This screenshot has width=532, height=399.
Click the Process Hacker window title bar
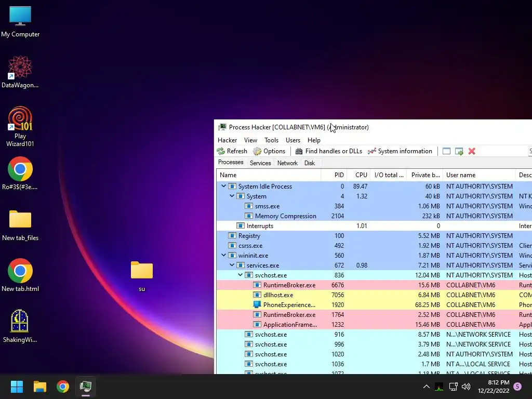[x=373, y=127]
